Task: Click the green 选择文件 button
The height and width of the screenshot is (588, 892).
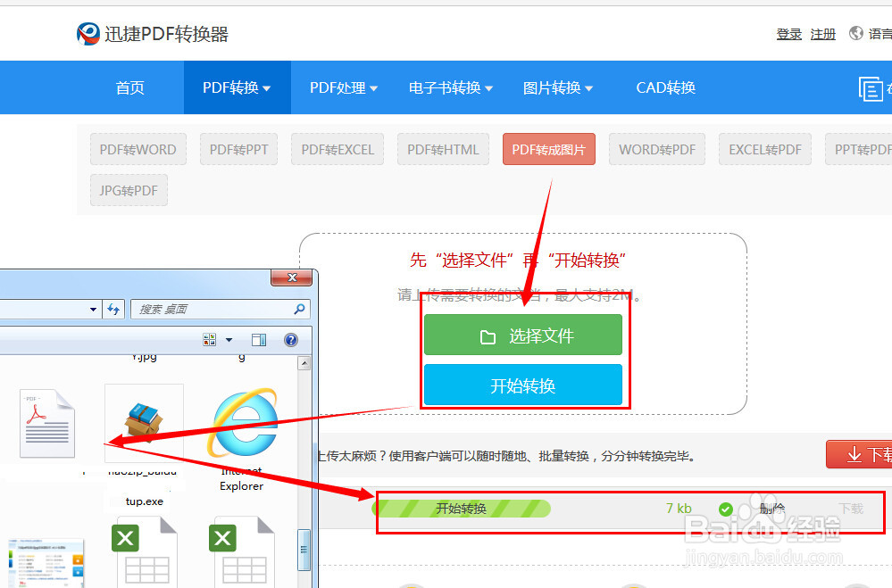Action: pyautogui.click(x=523, y=335)
